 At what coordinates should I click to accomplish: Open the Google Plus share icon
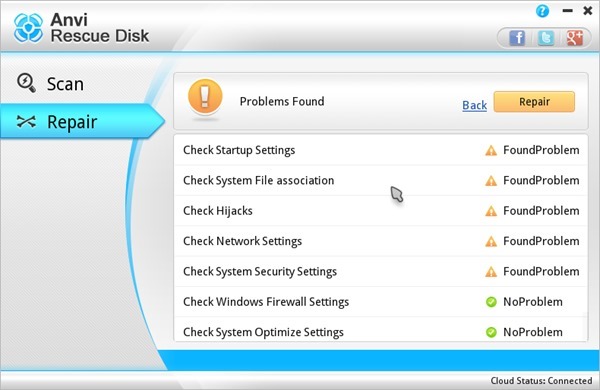574,38
